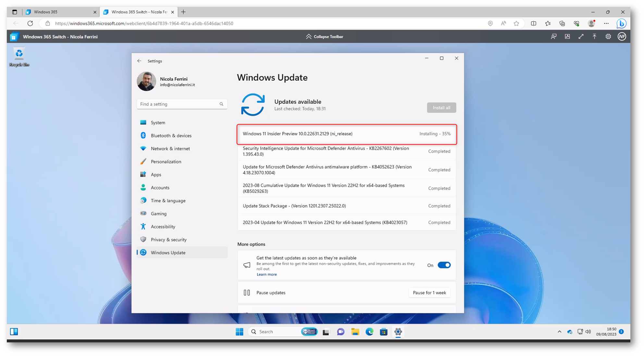
Task: Turn off get latest updates toggle
Action: tap(444, 265)
